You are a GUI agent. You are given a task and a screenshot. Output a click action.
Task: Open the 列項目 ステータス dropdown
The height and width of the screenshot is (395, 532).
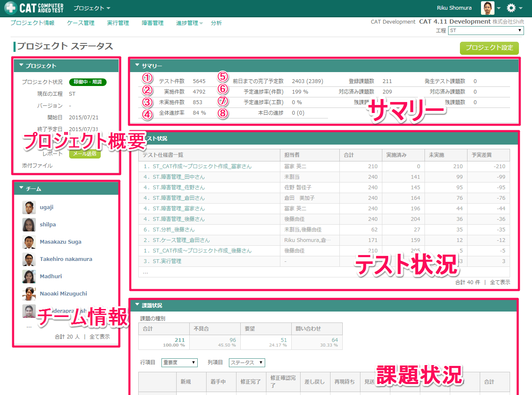tap(247, 363)
